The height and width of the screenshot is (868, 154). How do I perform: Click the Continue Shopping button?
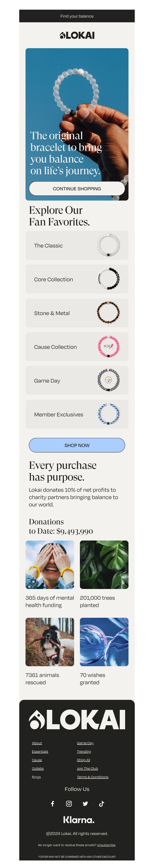77,189
